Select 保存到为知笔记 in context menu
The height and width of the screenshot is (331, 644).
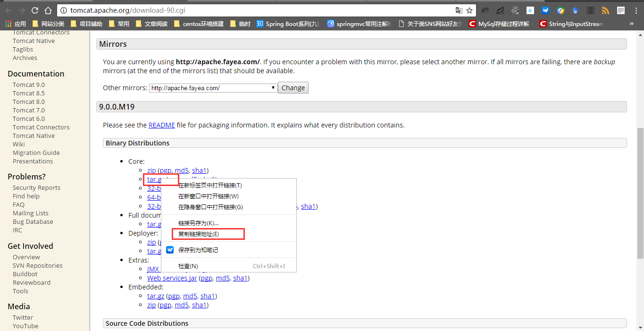click(229, 250)
